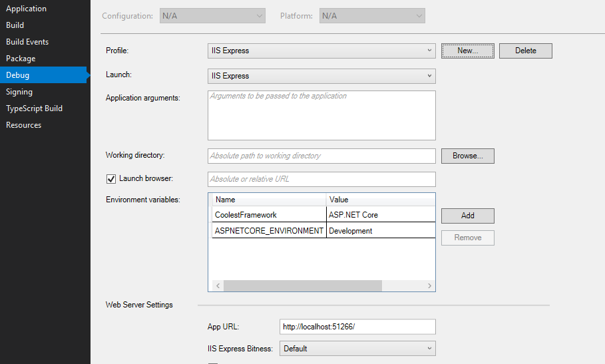Focus the Application arguments text box
605x364 pixels.
click(321, 115)
